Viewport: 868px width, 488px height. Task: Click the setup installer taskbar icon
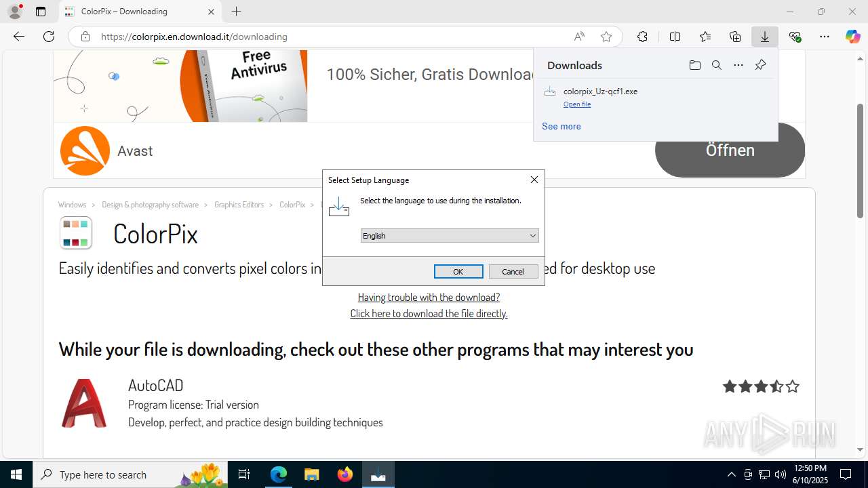click(378, 474)
